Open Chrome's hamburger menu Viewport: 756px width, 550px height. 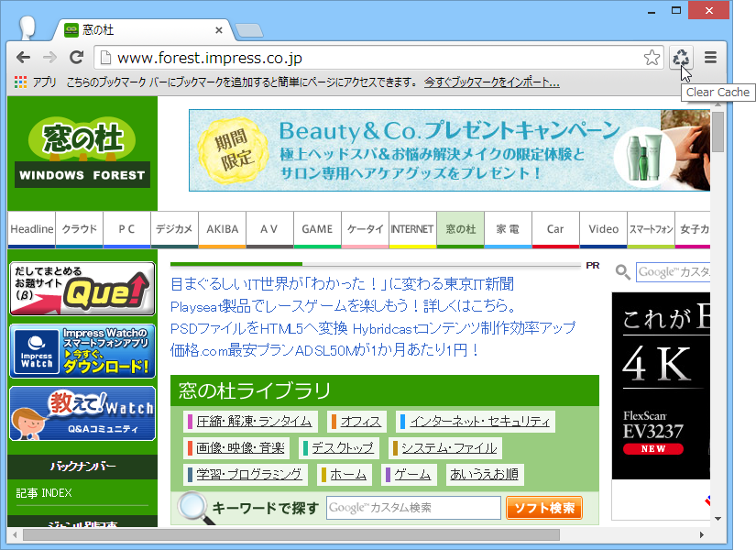tap(709, 57)
